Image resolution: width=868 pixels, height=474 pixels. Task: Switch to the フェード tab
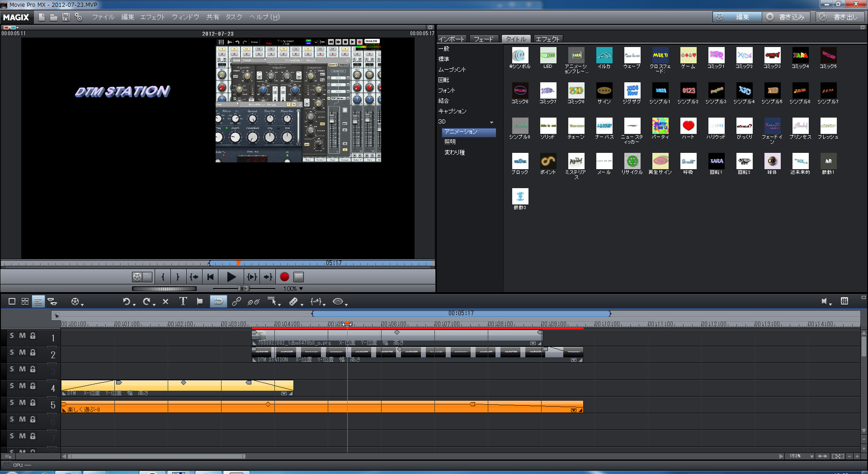[484, 39]
